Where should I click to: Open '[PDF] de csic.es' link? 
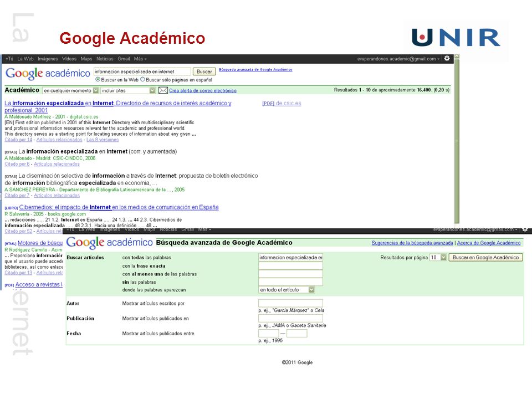282,103
